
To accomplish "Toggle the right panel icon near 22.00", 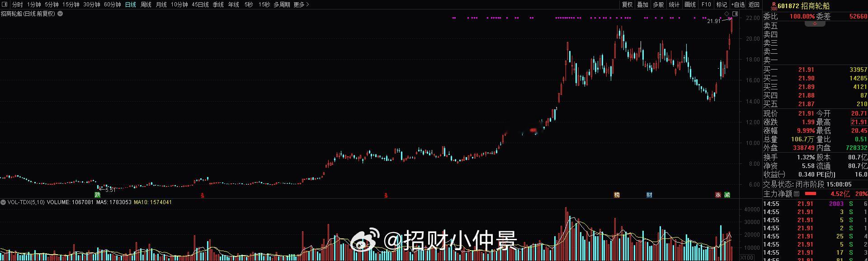I will pyautogui.click(x=735, y=14).
